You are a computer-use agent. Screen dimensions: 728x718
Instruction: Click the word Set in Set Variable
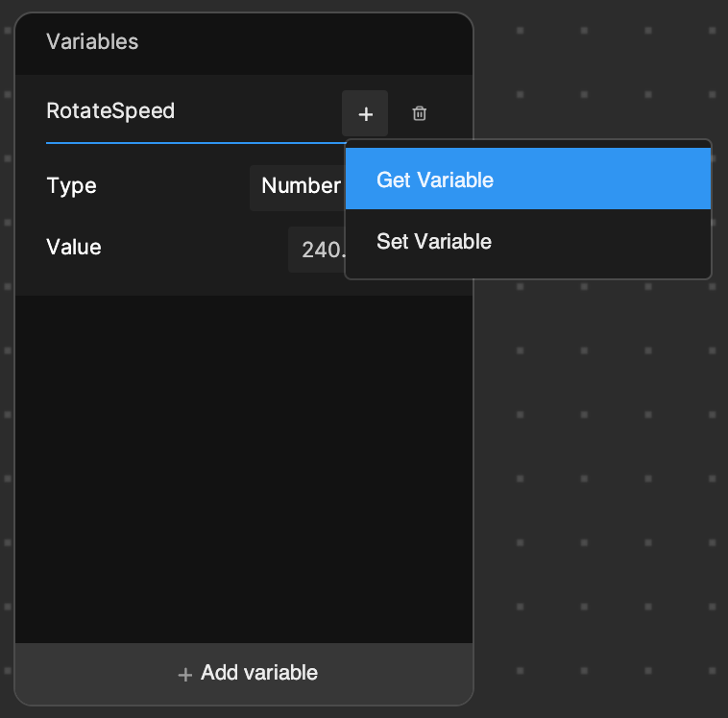[x=392, y=241]
